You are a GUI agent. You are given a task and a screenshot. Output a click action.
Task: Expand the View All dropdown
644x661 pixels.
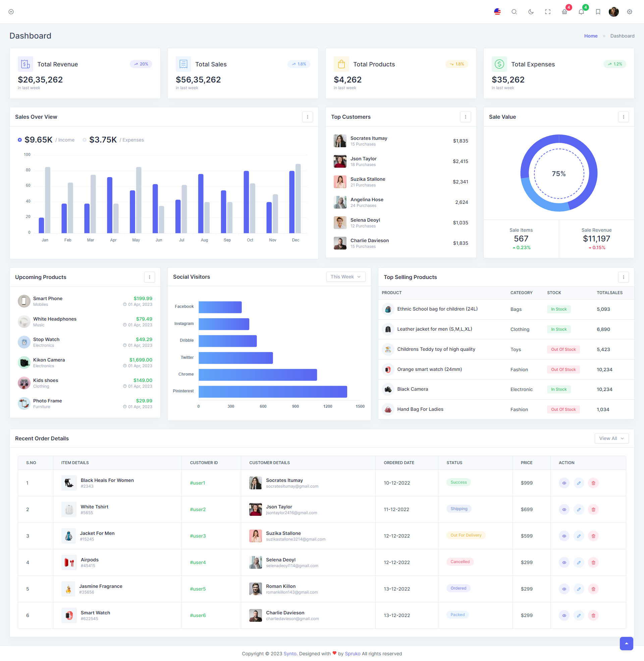(x=611, y=438)
